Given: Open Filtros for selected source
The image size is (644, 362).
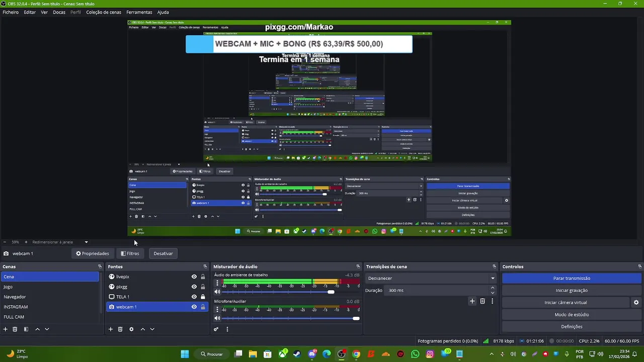Looking at the screenshot, I should (x=130, y=253).
